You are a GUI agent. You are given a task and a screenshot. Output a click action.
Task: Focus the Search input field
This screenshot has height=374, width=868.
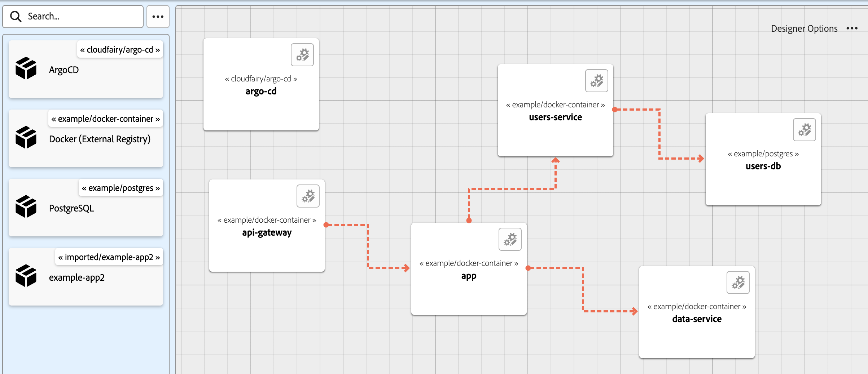coord(73,17)
